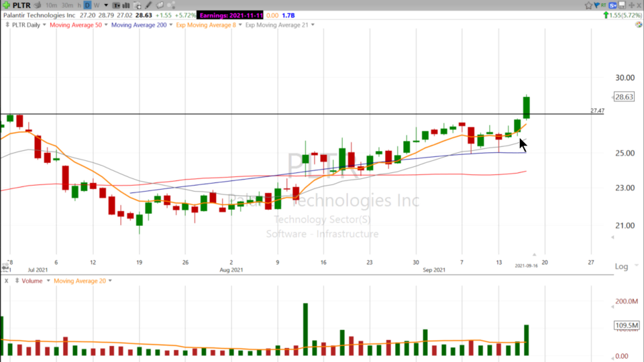
Task: Click the 1.7B volume value in header
Action: [288, 15]
